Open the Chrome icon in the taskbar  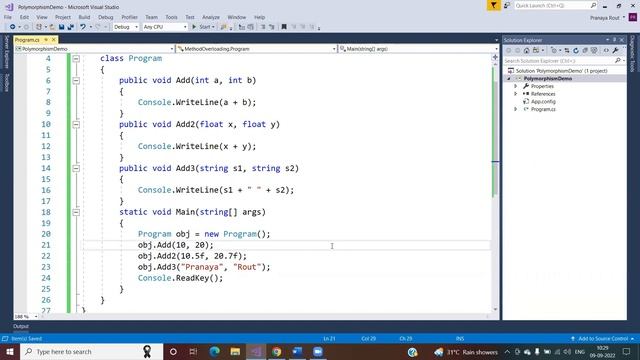pyautogui.click(x=276, y=351)
